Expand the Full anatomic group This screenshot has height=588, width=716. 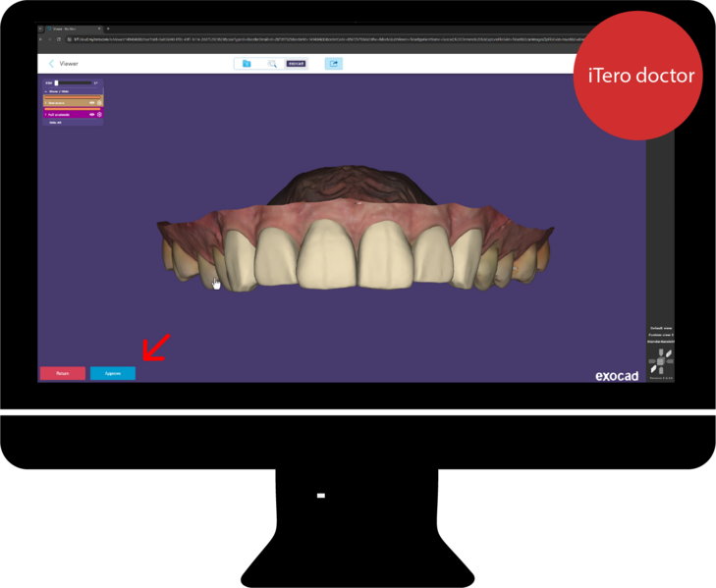[x=45, y=115]
